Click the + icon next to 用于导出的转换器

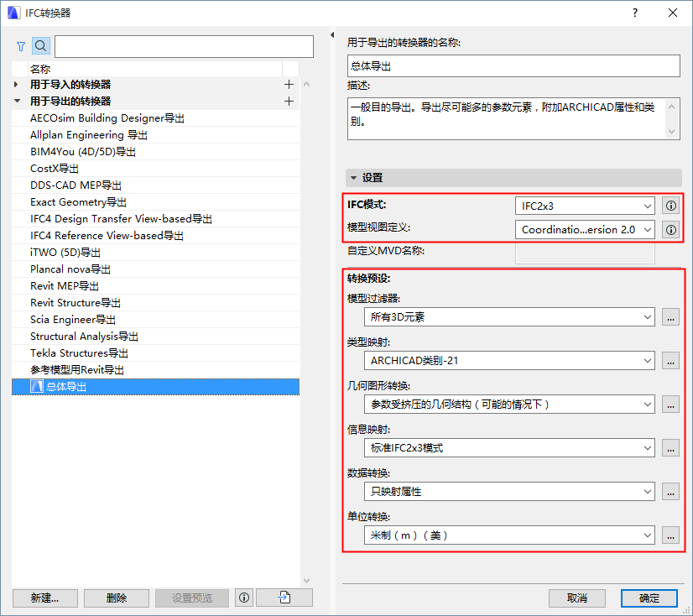(289, 101)
